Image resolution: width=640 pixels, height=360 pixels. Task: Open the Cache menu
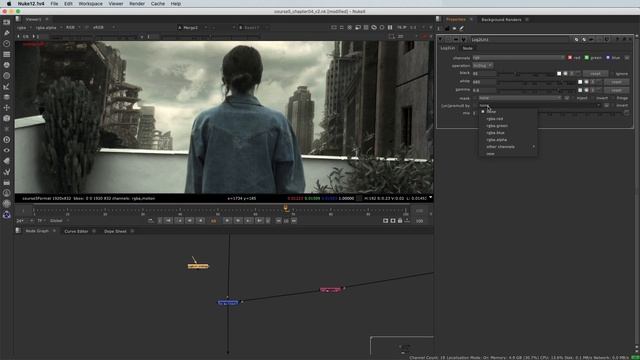point(158,4)
